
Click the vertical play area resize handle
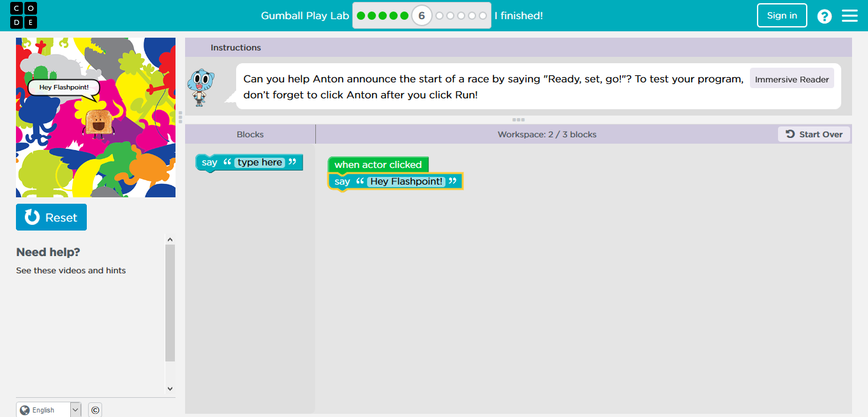181,117
